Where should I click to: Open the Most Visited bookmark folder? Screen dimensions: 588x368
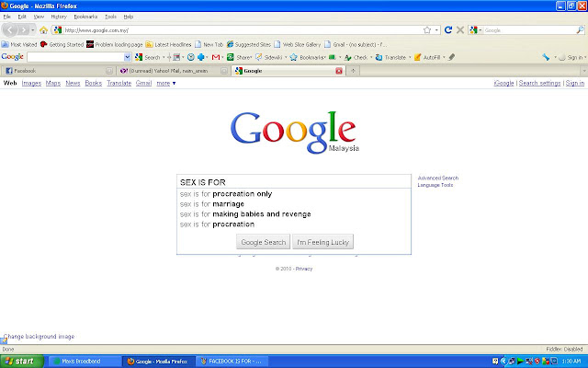[19, 44]
